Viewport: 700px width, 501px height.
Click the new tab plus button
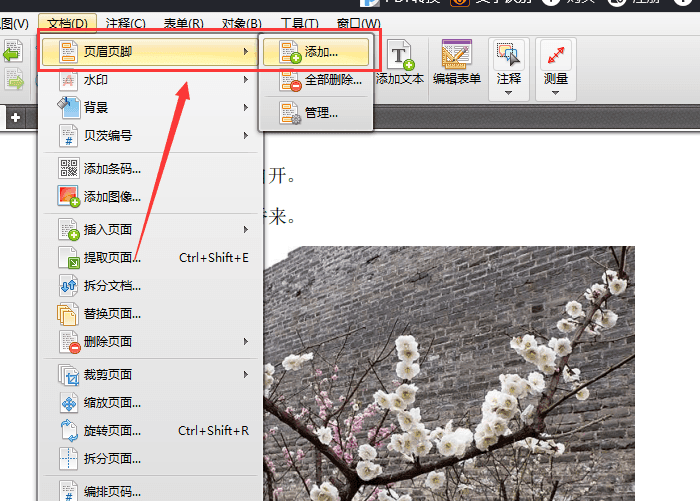point(16,117)
